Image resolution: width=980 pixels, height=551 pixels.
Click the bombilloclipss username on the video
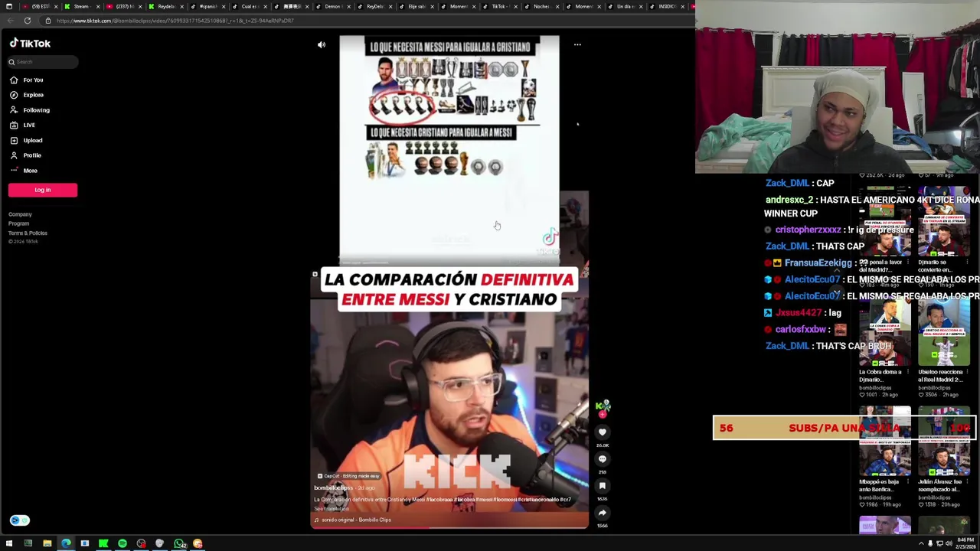[x=333, y=487]
